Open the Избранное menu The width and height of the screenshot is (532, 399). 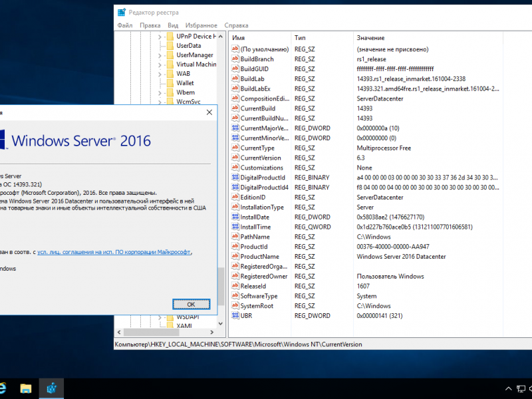point(201,25)
